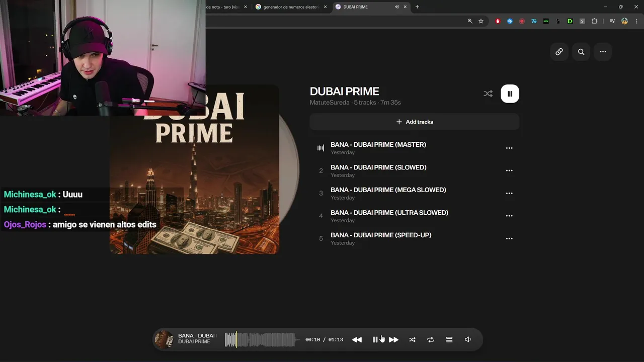Mute the DUBAI PRIME tab via speaker icon
644x362 pixels.
(x=397, y=7)
